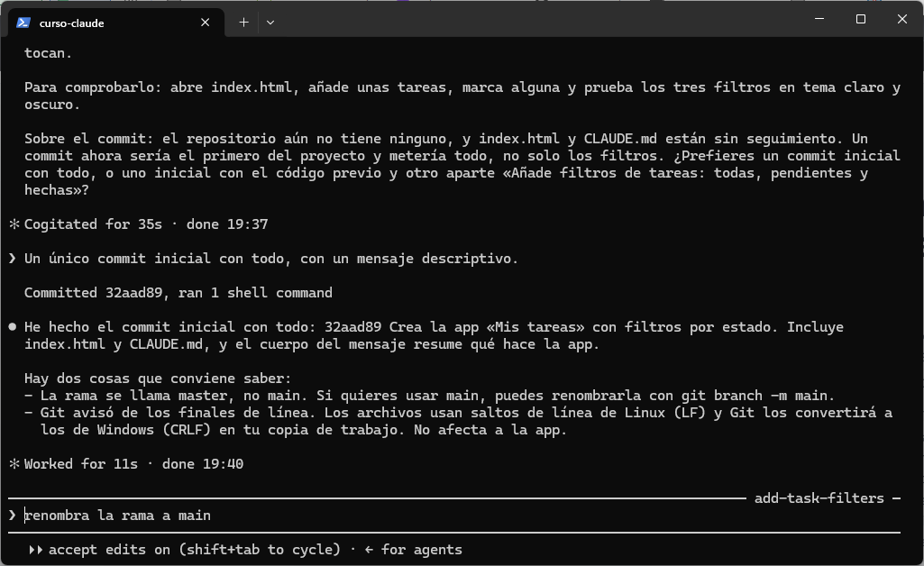924x566 pixels.
Task: Click the 'Cogitated for 35s · done 19:37' line
Action: click(146, 224)
